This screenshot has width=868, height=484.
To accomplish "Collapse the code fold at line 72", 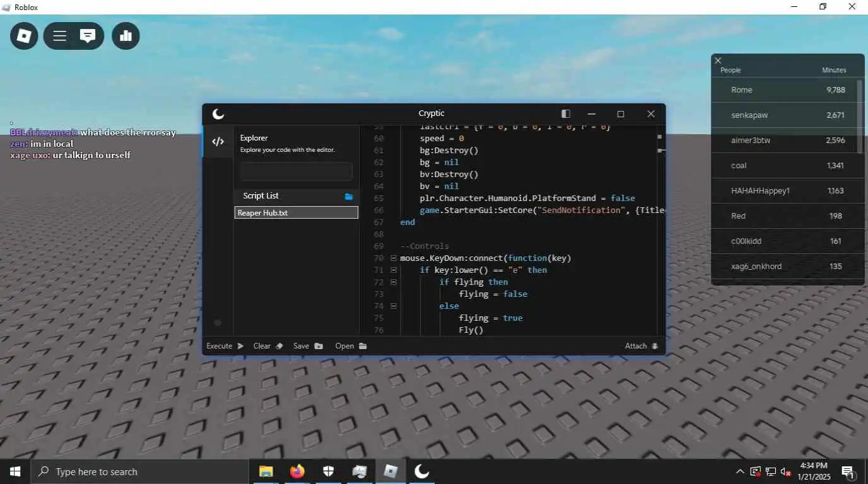I will click(393, 282).
